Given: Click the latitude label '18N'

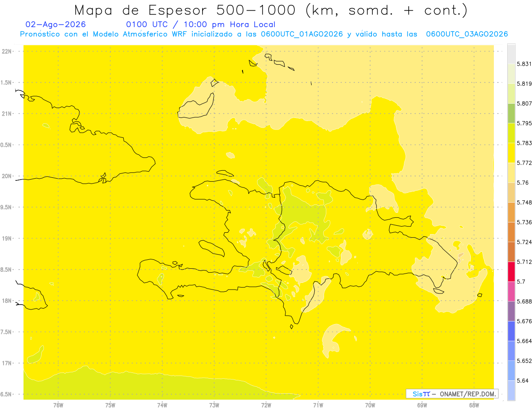Looking at the screenshot, I should (7, 301).
